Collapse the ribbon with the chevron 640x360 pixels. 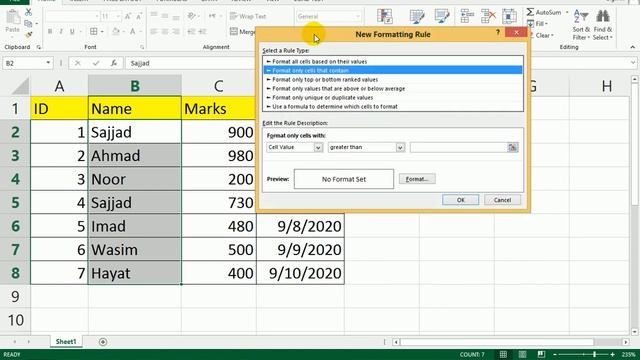coord(633,47)
